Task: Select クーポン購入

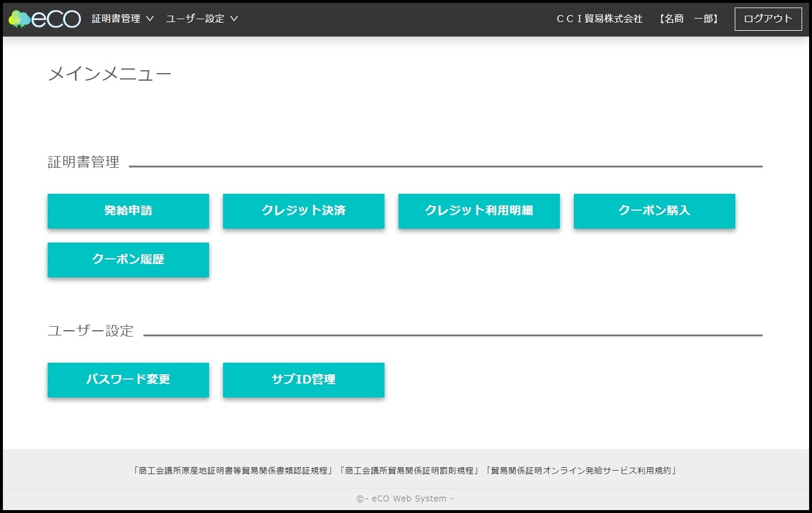Action: [655, 211]
